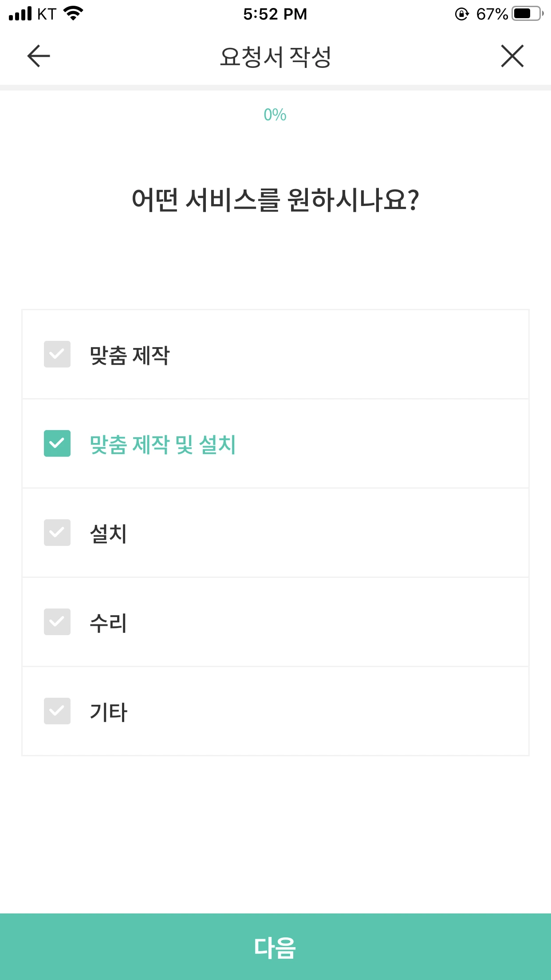The image size is (551, 980).
Task: Tap the battery icon in status bar
Action: [x=528, y=14]
